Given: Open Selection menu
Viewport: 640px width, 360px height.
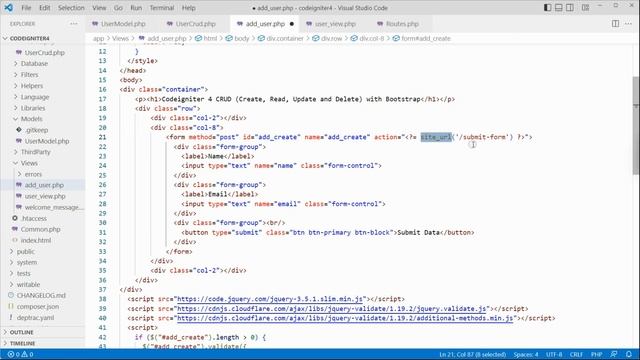Looking at the screenshot, I should pos(71,8).
